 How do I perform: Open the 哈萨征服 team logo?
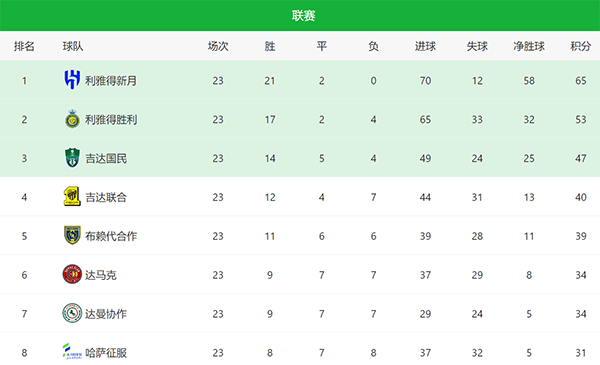coord(72,352)
